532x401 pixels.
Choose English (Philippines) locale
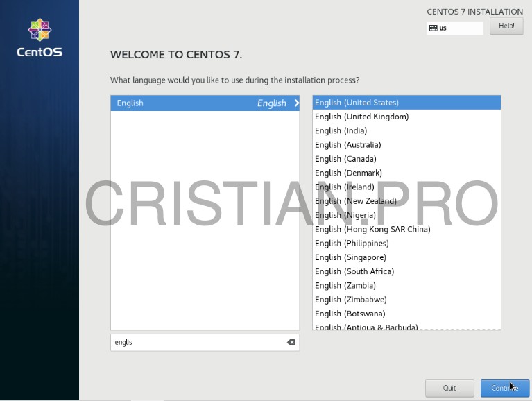tap(406, 244)
